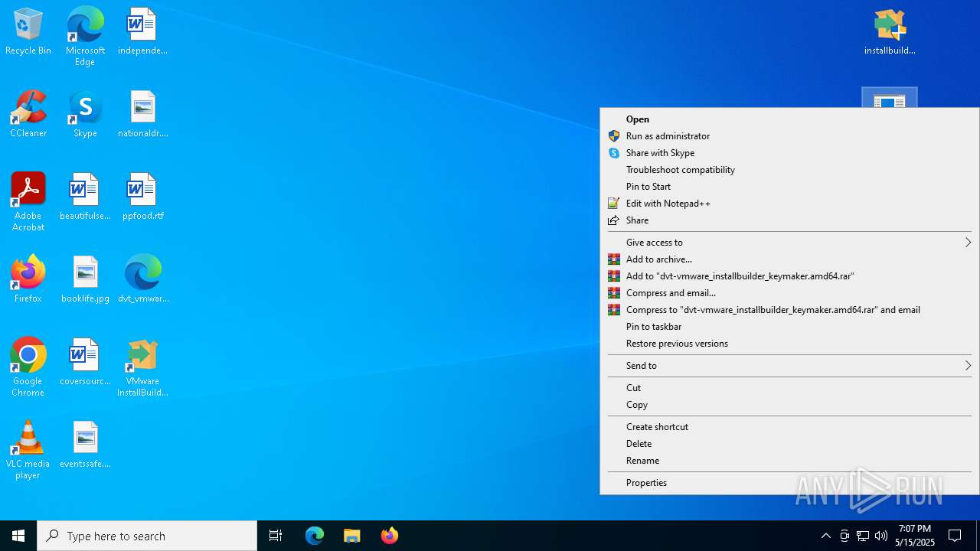Select Troubleshoot compatibility
The width and height of the screenshot is (980, 551).
coord(789,170)
